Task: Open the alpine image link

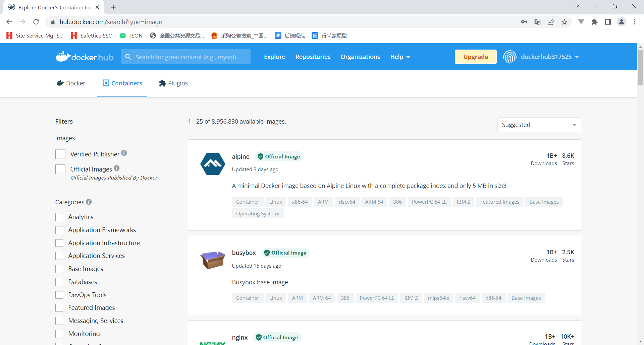Action: [241, 156]
